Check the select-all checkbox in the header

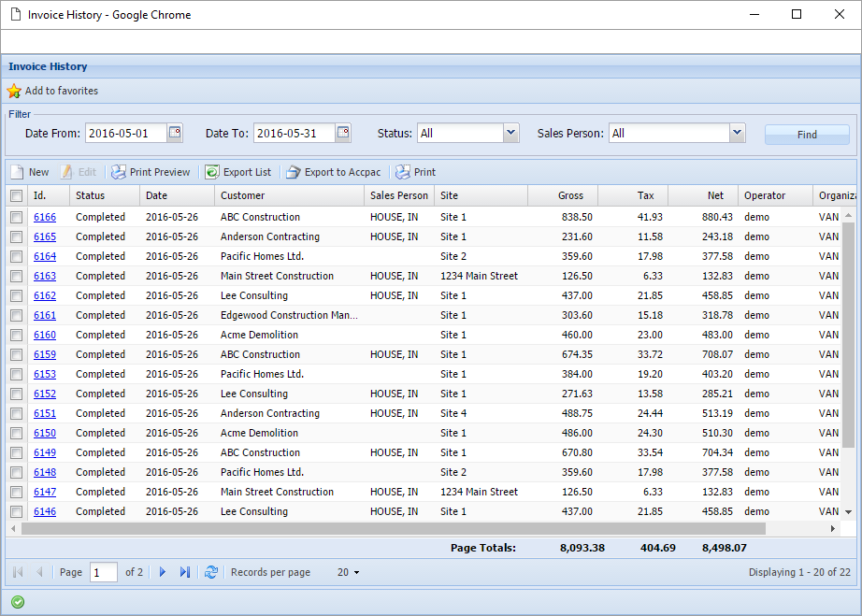point(16,194)
